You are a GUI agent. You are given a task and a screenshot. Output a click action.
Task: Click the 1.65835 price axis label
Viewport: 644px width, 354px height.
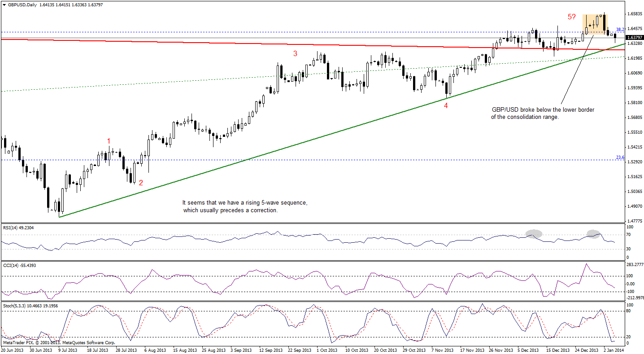635,14
